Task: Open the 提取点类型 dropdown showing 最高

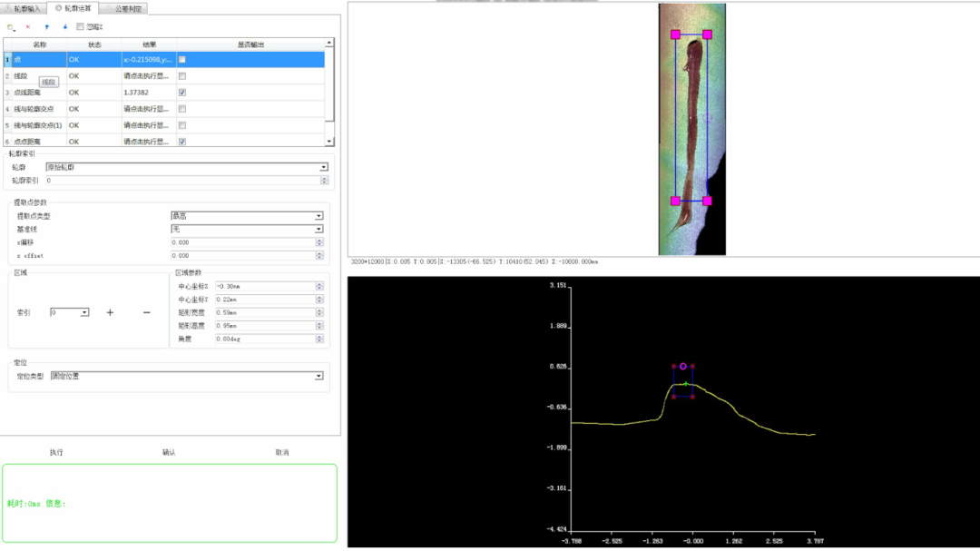Action: pos(247,216)
